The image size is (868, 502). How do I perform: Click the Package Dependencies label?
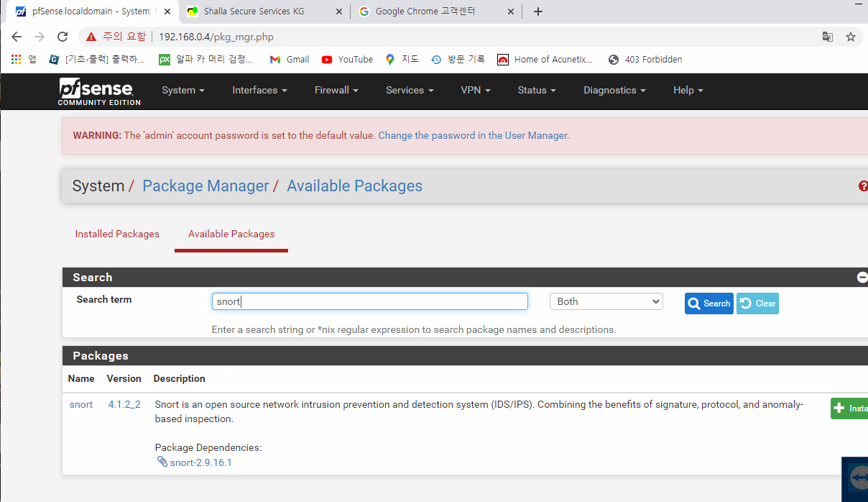[208, 447]
